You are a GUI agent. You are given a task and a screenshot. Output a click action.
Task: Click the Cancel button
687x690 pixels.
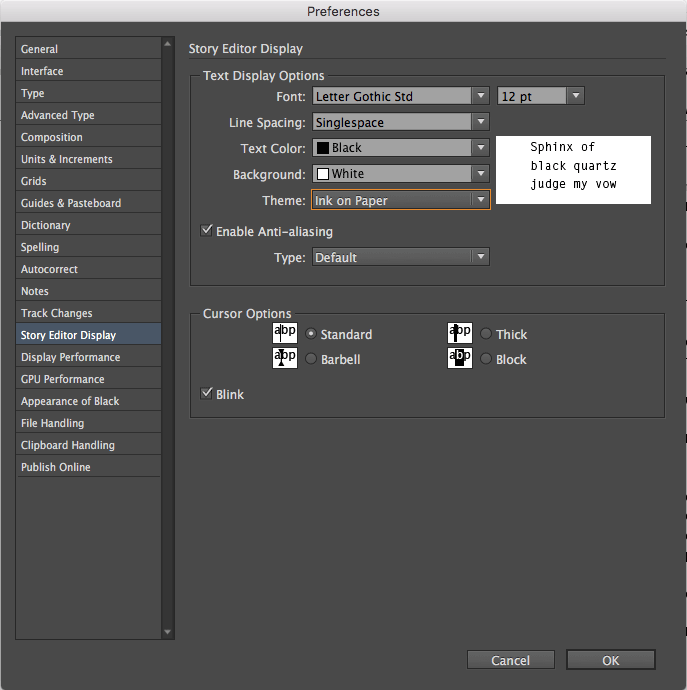click(x=511, y=660)
